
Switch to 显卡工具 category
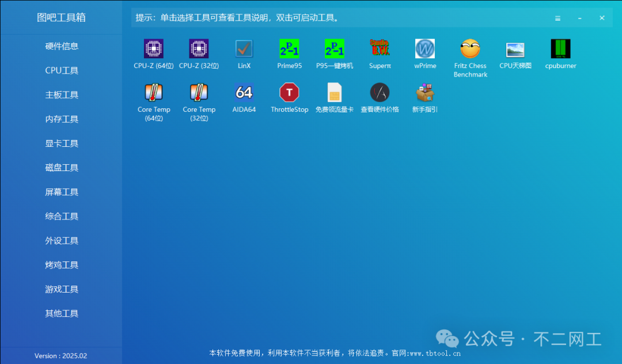pos(61,143)
